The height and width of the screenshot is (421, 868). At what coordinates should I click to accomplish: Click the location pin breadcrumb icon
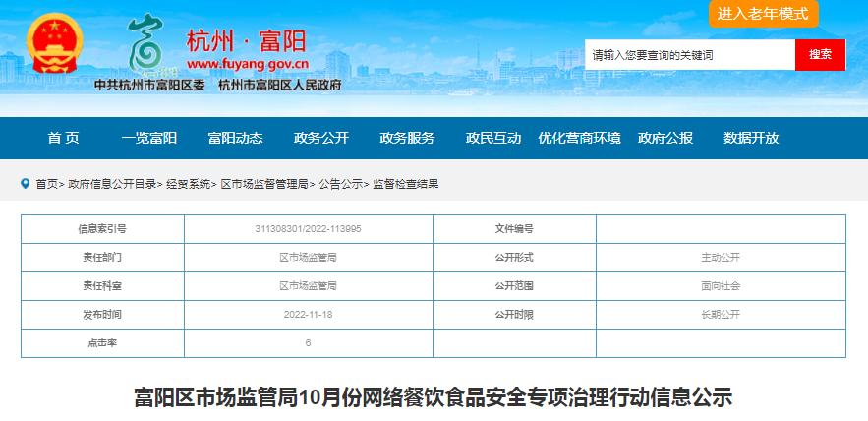[x=26, y=183]
